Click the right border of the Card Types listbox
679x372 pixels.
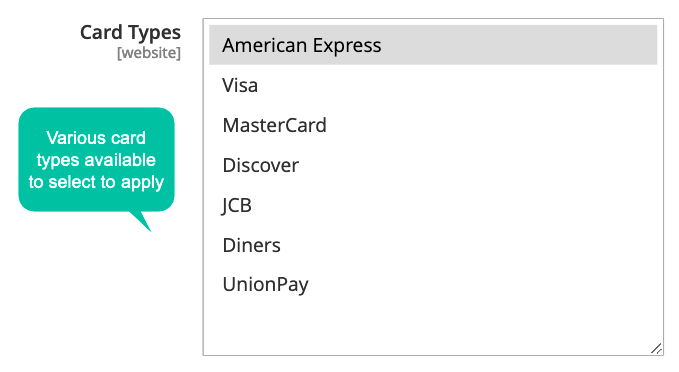[x=663, y=187]
